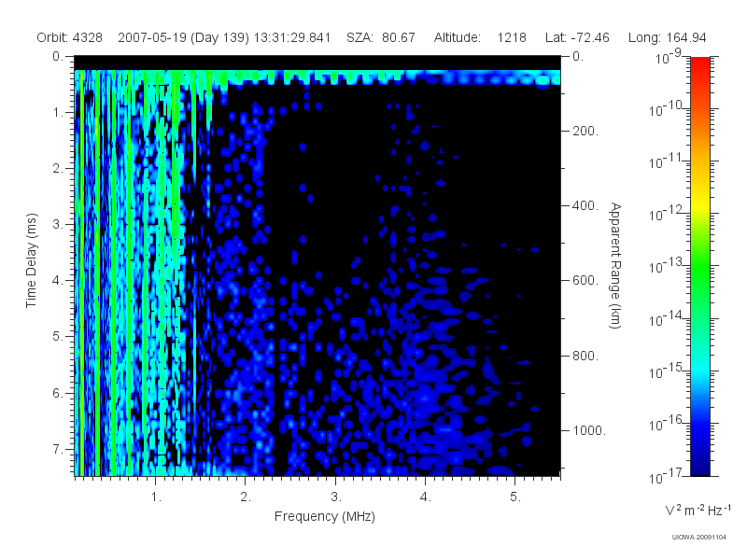The width and height of the screenshot is (747, 560).
Task: Click the '5.' tick on frequency axis
Action: pos(515,497)
